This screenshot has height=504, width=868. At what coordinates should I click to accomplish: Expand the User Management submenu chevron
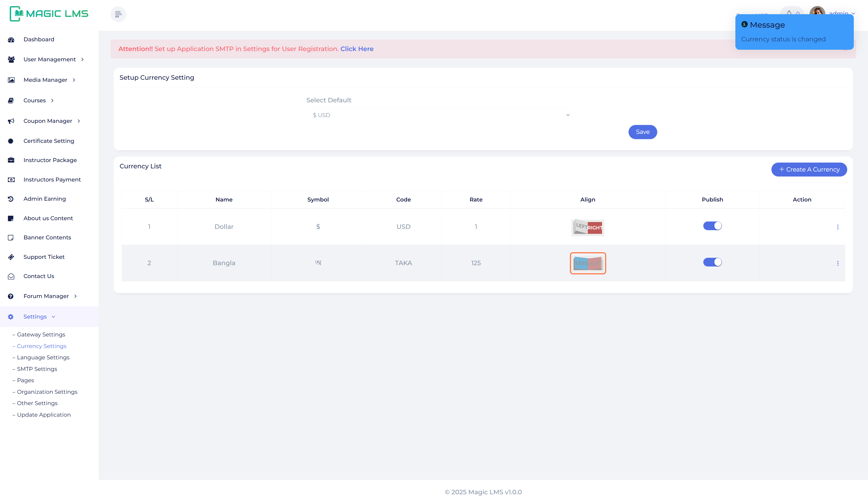(83, 59)
